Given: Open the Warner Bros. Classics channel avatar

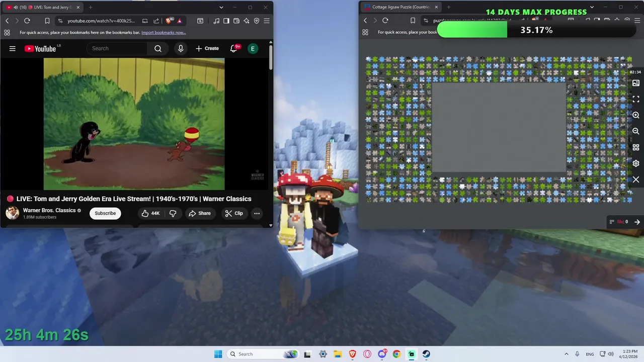Looking at the screenshot, I should [13, 213].
